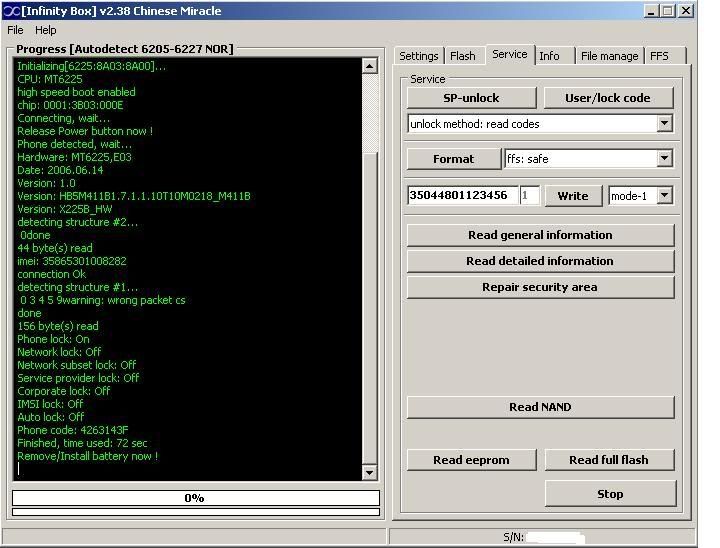Click the Read full flash button
Viewport: 720px width, 548px height.
609,460
